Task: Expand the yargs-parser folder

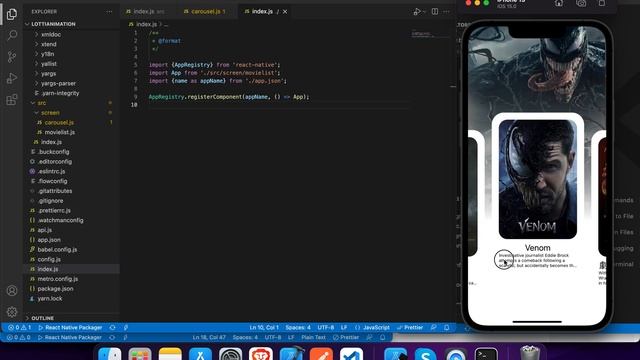Action: point(58,83)
